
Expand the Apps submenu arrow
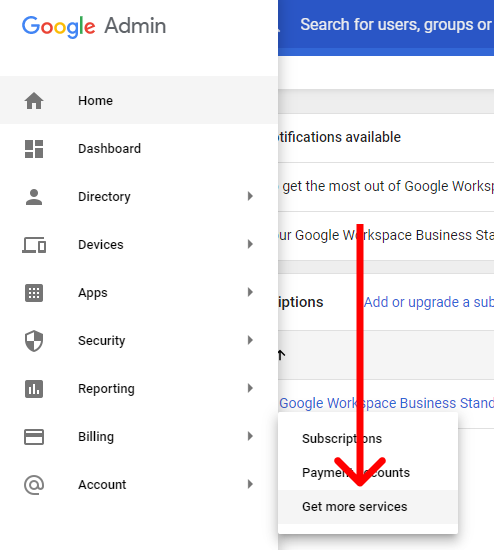250,292
